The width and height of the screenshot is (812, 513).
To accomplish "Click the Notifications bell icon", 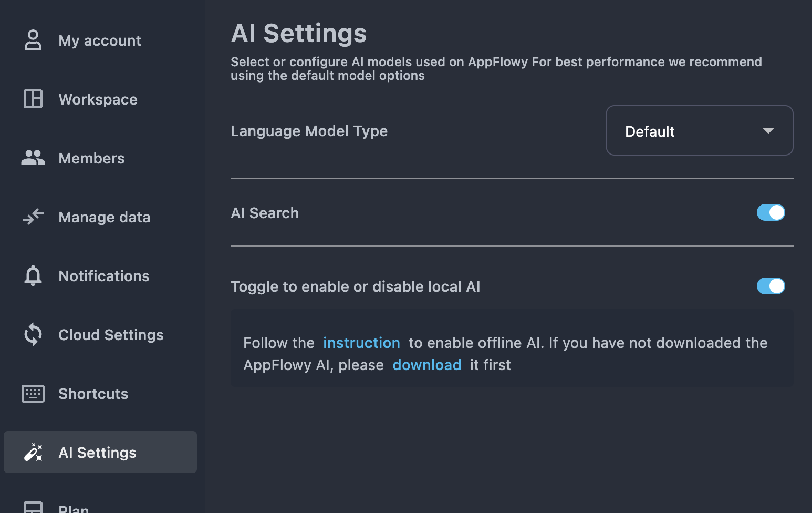I will coord(33,275).
